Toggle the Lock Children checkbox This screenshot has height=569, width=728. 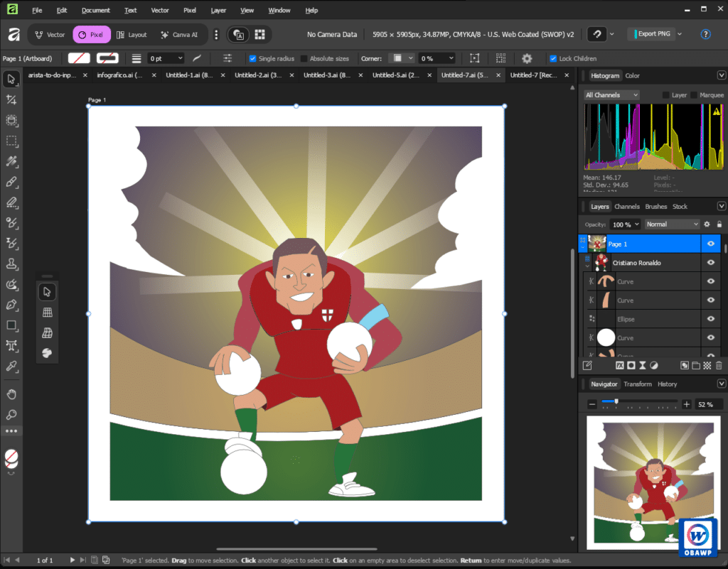553,58
